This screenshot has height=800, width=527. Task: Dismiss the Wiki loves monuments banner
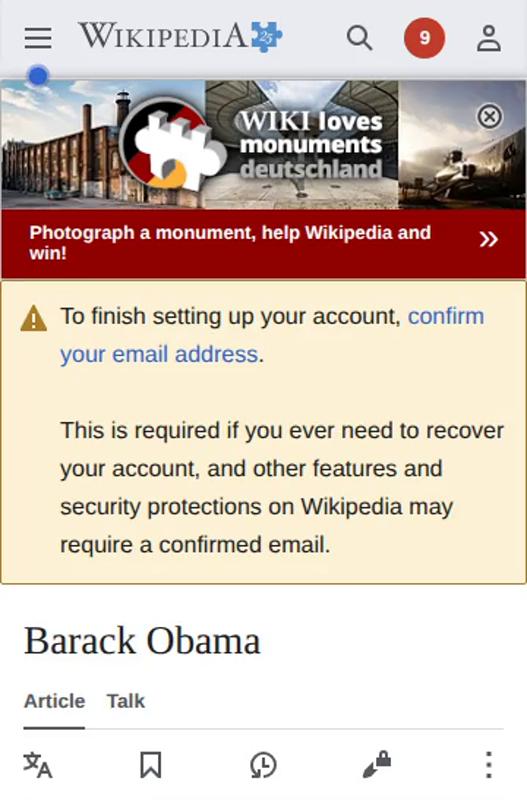coord(490,117)
